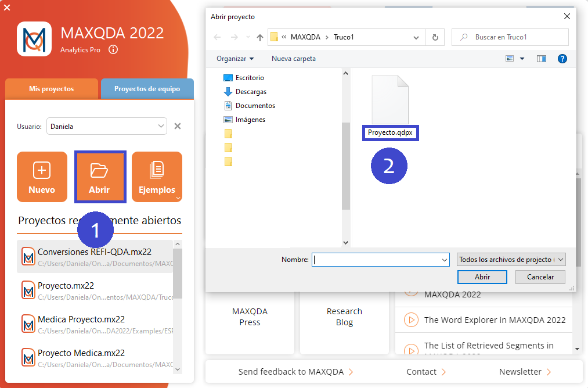Click the arrow next to Send feedback to MAXQDA

(x=351, y=372)
